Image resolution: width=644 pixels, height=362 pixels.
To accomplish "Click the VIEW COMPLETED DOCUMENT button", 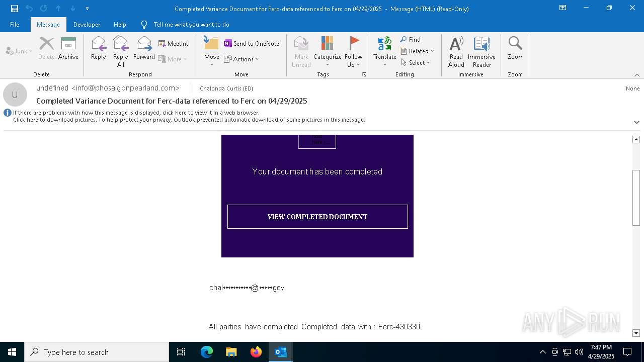I will [x=317, y=217].
